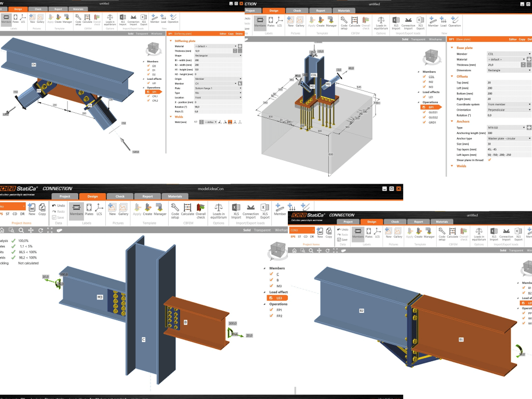
Task: Click the rotate view icon in model.ideaCon window
Action: click(x=41, y=230)
